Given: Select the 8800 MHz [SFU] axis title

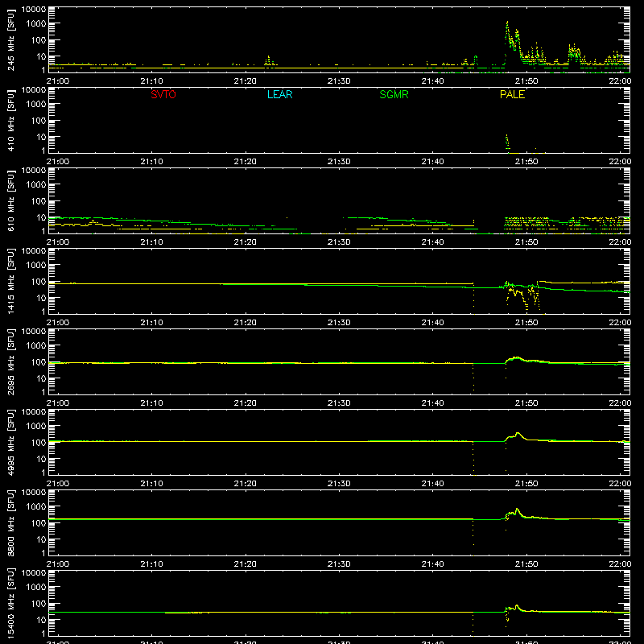Looking at the screenshot, I should pos(11,522).
